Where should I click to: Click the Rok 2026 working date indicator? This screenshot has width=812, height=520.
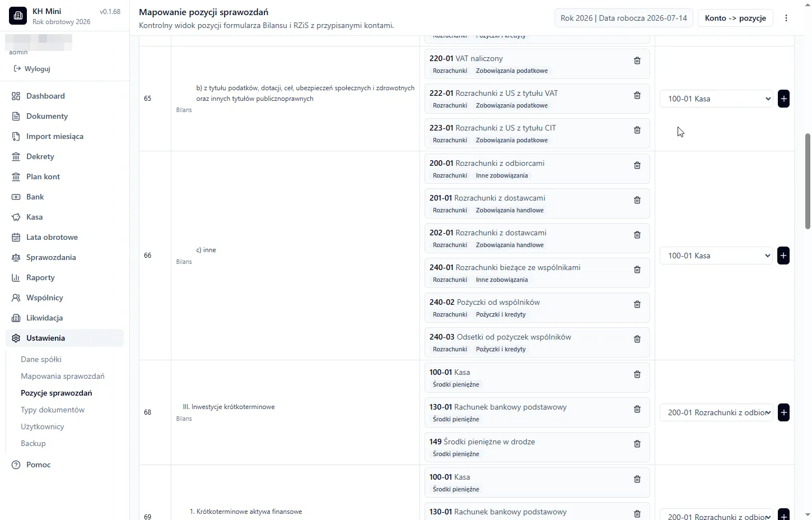point(624,18)
